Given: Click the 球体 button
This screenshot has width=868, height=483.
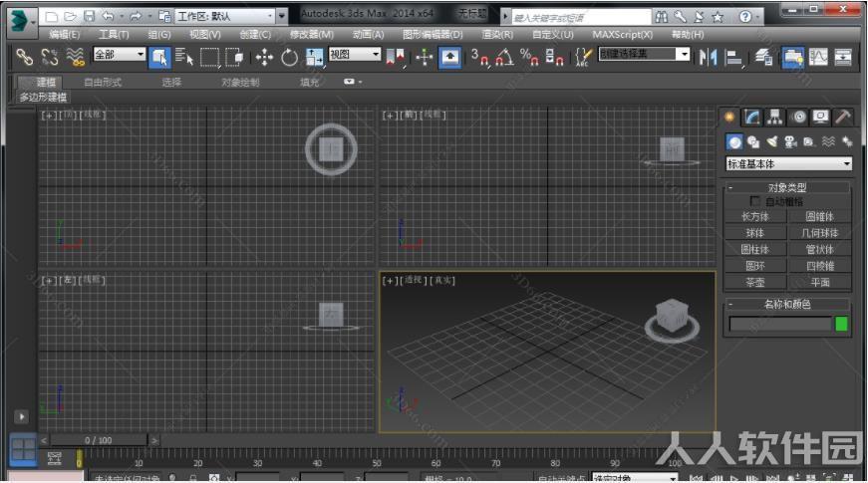Looking at the screenshot, I should click(755, 233).
